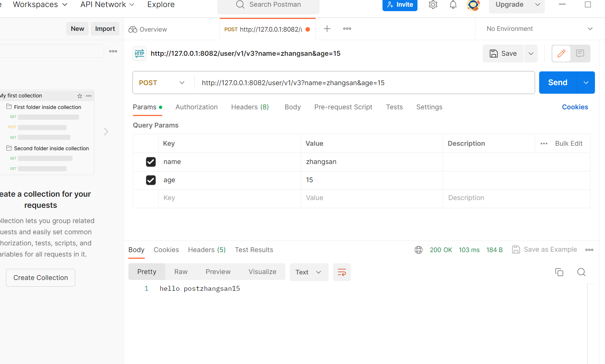Viewport: 605px width, 364px height.
Task: Open the No Environment selector
Action: coord(540,29)
